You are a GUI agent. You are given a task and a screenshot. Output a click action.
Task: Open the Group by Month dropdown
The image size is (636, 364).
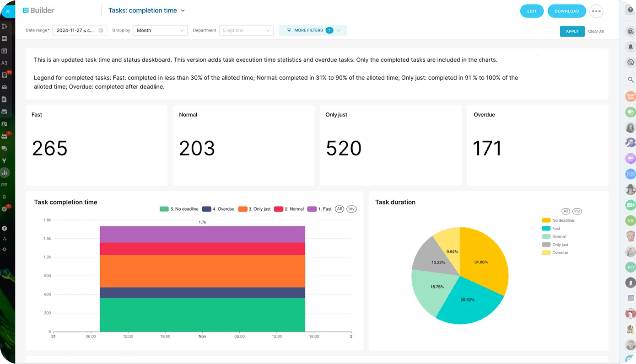click(x=160, y=31)
